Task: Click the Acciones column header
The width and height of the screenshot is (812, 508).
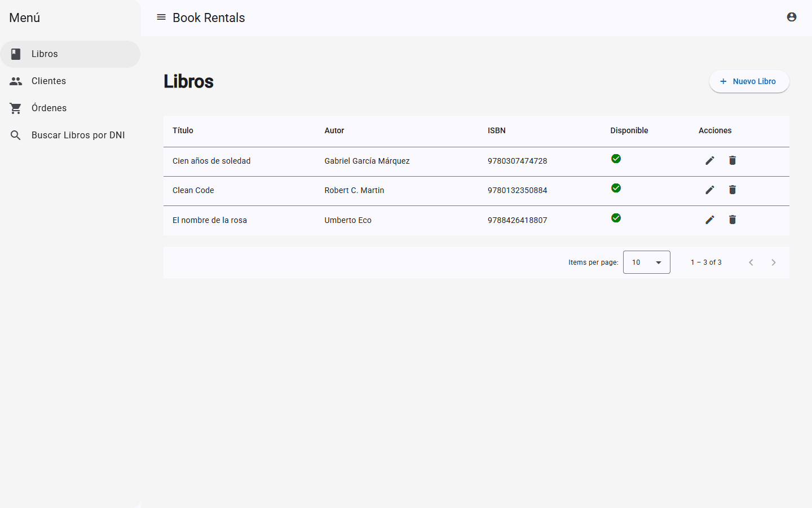Action: coord(715,130)
